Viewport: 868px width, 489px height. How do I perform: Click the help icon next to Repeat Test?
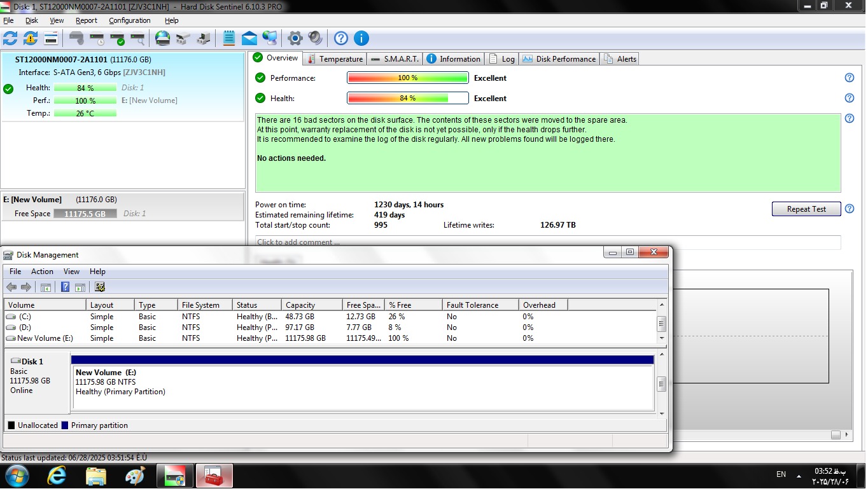click(849, 209)
